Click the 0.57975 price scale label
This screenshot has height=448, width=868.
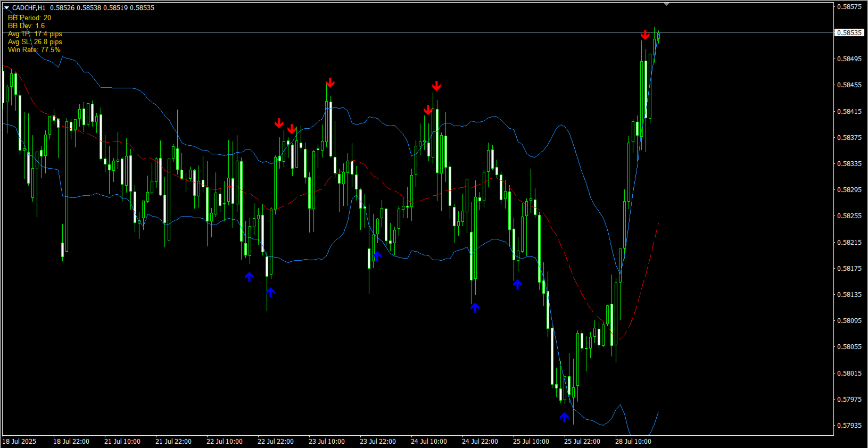tap(849, 400)
